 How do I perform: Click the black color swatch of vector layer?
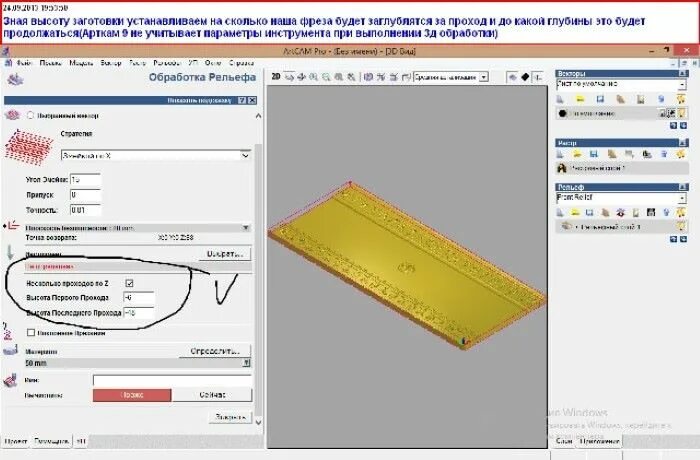pos(562,113)
